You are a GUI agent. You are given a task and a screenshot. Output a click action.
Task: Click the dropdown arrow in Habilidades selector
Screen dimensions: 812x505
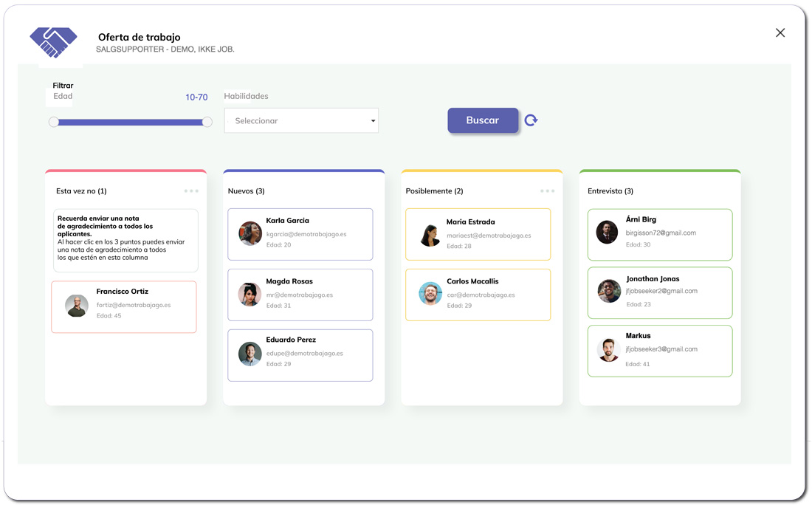click(373, 121)
